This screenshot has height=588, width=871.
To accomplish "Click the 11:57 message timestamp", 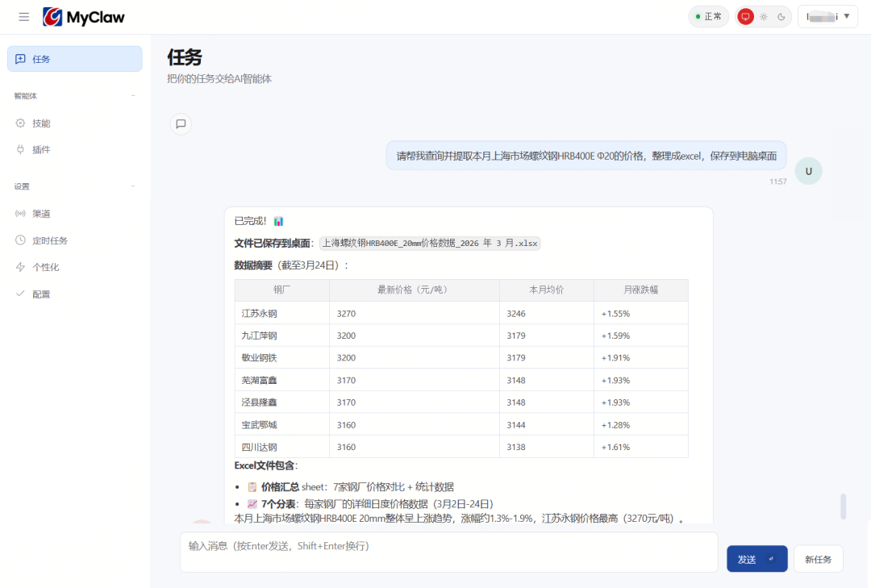I will pos(777,181).
